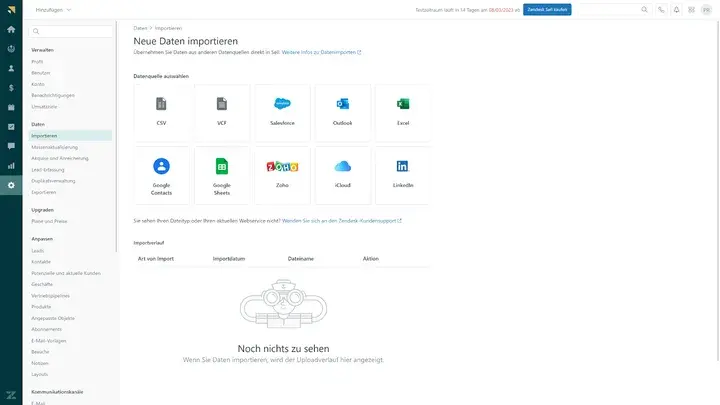Choose Zoho data source

(282, 175)
